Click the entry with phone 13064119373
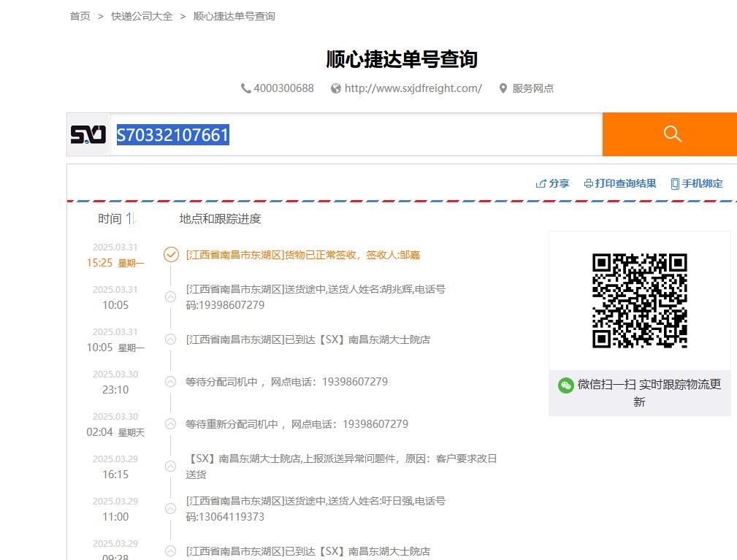The image size is (737, 560). pos(316,508)
